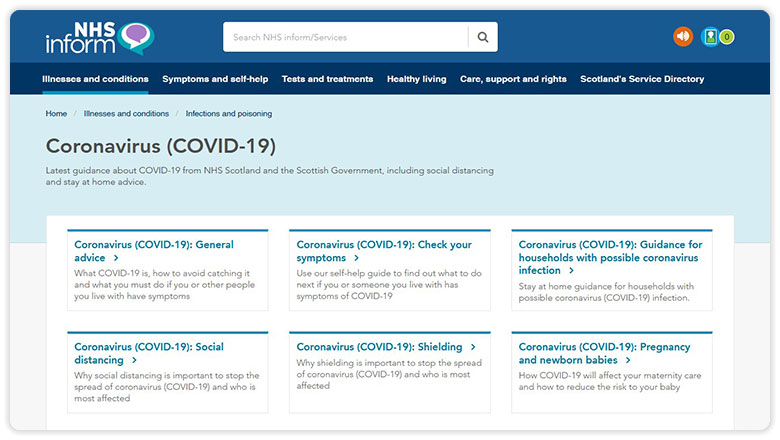Open Tests and treatments menu
Screen dimensions: 780x440
point(327,79)
